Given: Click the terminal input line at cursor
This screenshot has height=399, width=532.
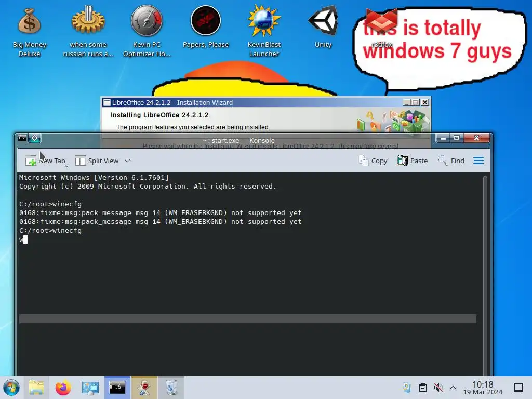Looking at the screenshot, I should (248, 239).
